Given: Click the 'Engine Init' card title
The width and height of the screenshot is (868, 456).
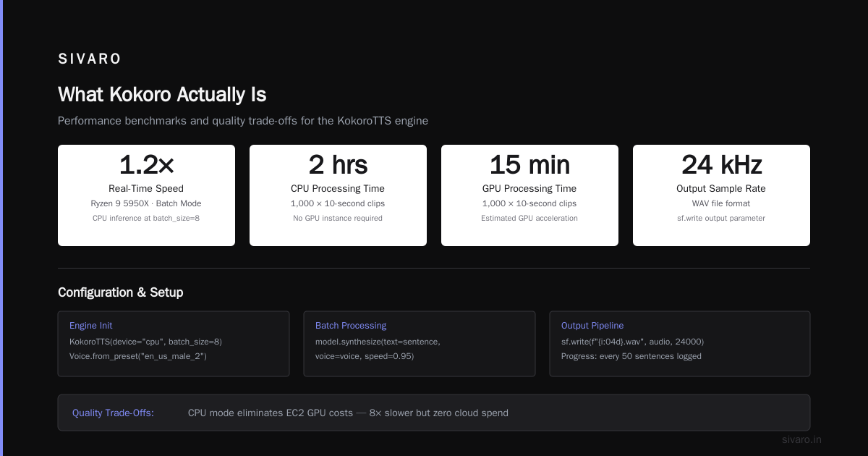Looking at the screenshot, I should click(90, 326).
